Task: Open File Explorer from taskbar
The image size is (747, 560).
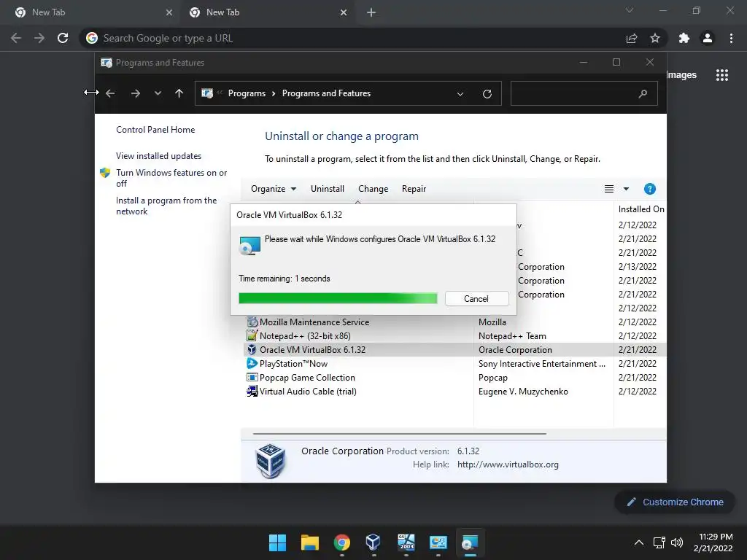Action: (x=309, y=542)
